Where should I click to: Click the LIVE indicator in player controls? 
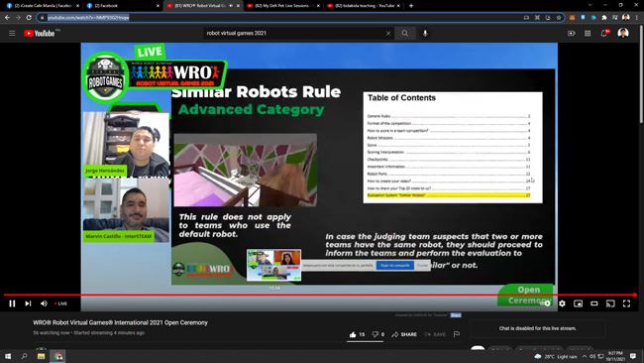[60, 303]
